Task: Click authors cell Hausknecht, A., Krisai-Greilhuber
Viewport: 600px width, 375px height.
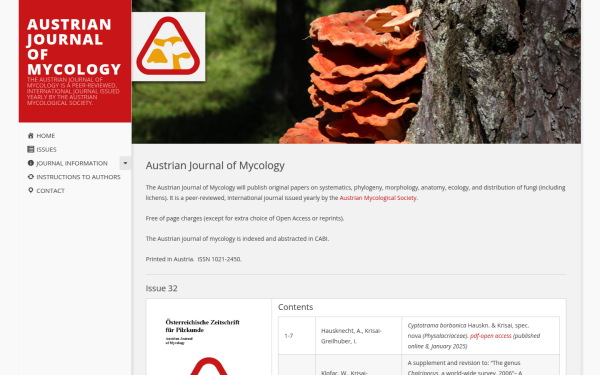Action: click(358, 336)
